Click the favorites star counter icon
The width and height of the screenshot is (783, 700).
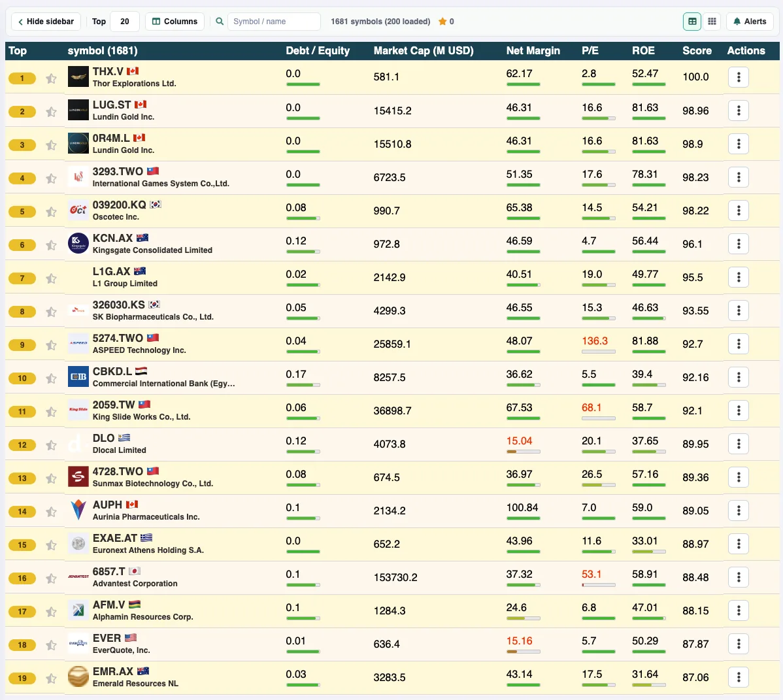(442, 22)
